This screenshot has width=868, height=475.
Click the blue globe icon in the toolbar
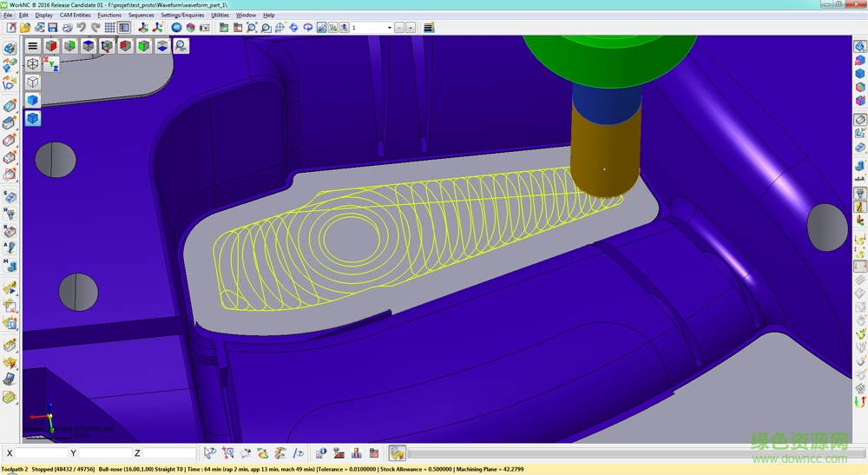[176, 28]
